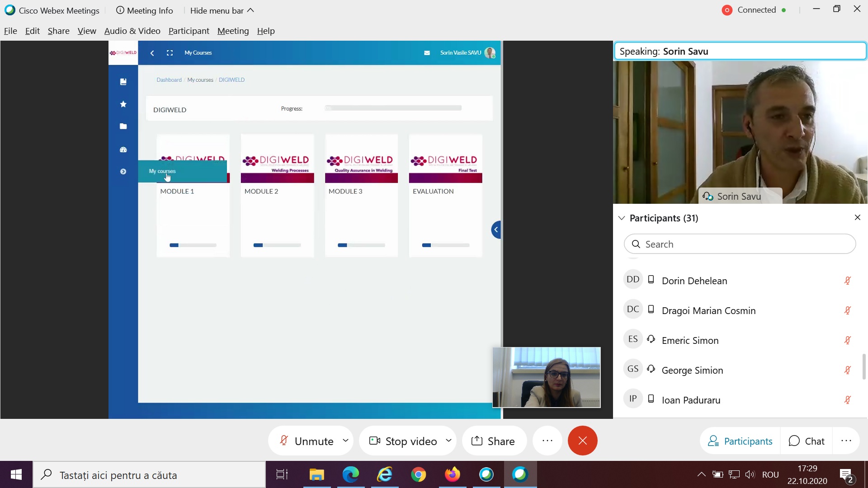Click the back arrow in course header
The width and height of the screenshot is (868, 488).
click(152, 53)
